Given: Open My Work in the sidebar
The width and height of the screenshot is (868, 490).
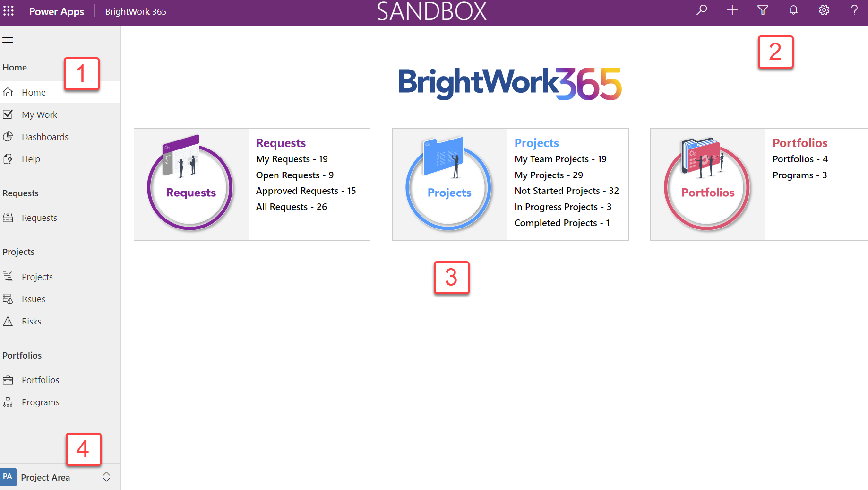Looking at the screenshot, I should pyautogui.click(x=60, y=114).
